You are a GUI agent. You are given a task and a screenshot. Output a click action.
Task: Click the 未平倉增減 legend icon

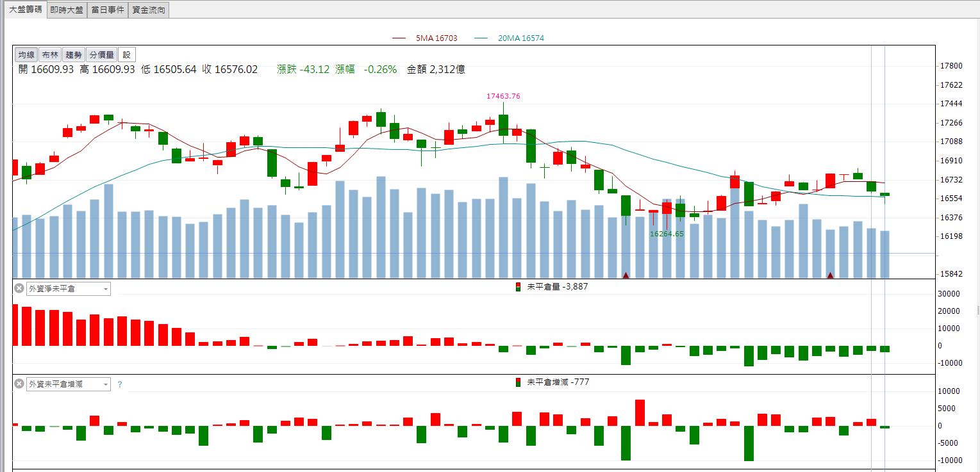(518, 382)
